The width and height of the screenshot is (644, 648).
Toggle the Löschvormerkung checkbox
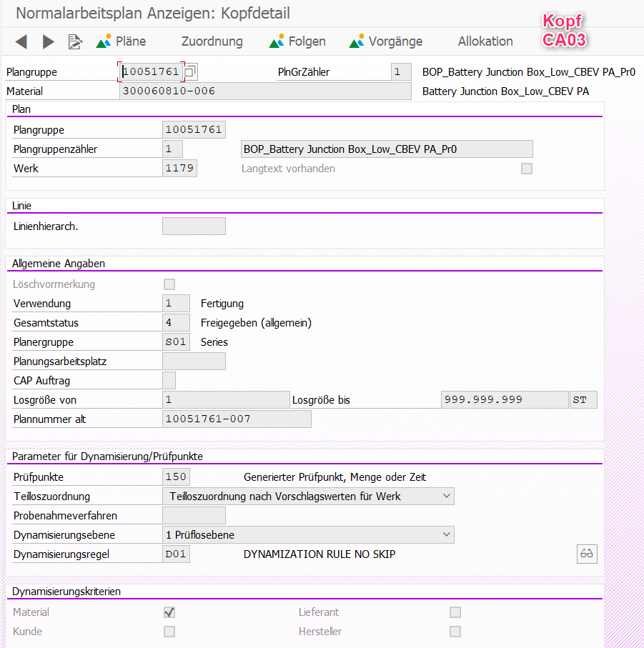click(169, 284)
